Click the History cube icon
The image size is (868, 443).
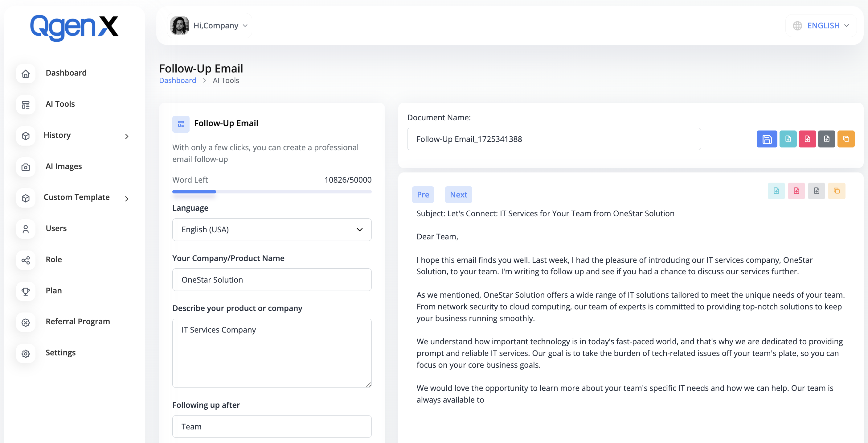coord(26,136)
